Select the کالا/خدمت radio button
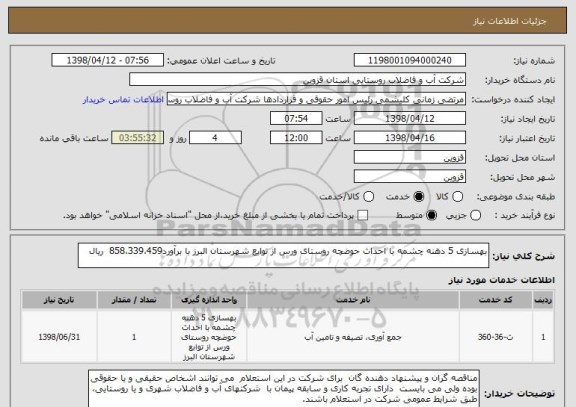Viewport: 576px width, 407px height. click(x=368, y=197)
